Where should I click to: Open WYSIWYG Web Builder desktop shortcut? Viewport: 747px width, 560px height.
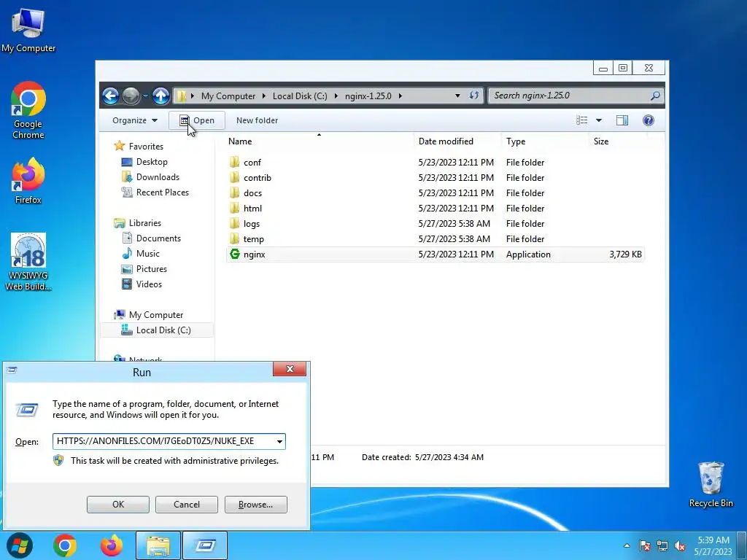[28, 262]
